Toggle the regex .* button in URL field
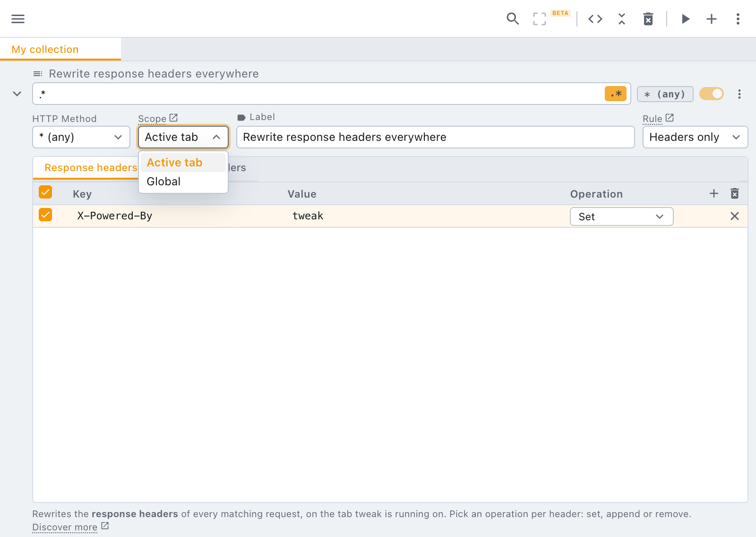 pyautogui.click(x=616, y=94)
